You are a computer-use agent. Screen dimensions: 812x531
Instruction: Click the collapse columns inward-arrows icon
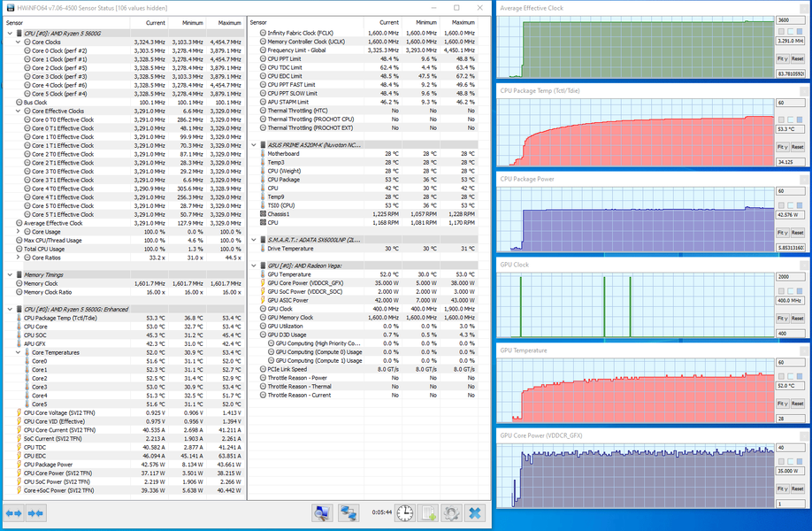click(x=35, y=513)
